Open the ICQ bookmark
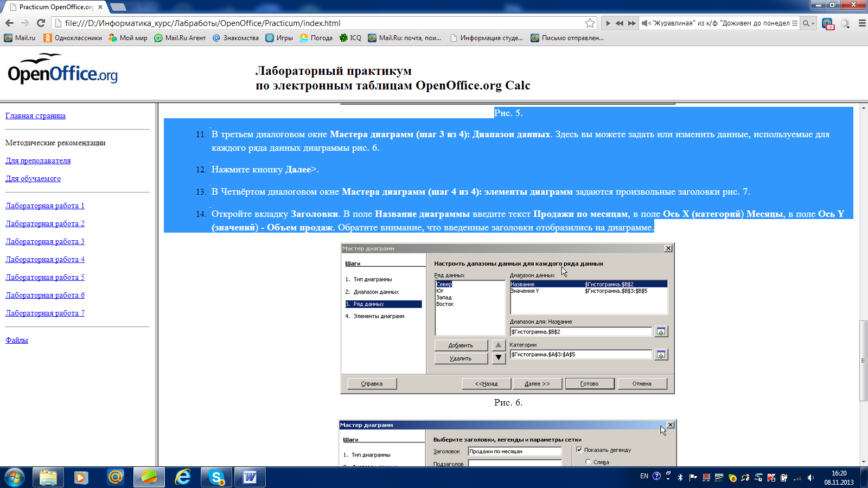This screenshot has height=488, width=868. pyautogui.click(x=350, y=38)
